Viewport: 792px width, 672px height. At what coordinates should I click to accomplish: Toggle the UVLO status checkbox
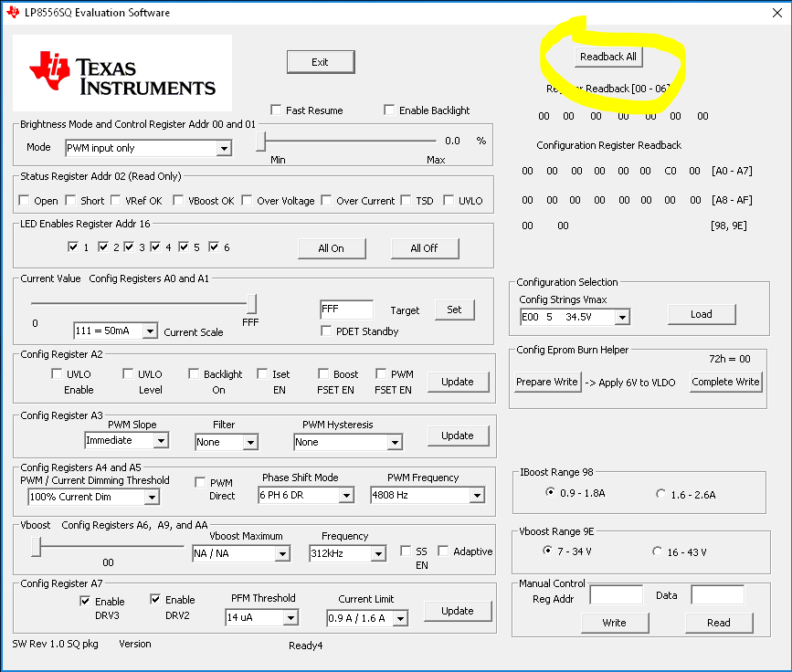pos(448,201)
